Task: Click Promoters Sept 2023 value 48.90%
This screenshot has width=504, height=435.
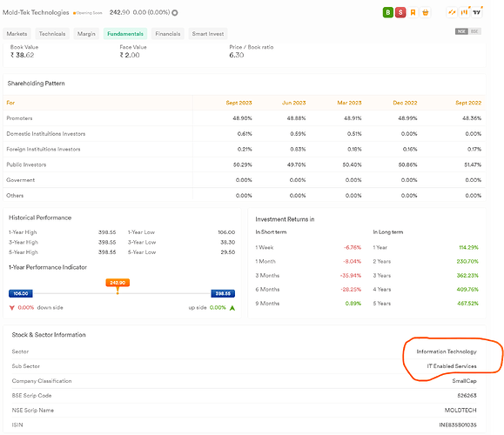Action: click(242, 118)
